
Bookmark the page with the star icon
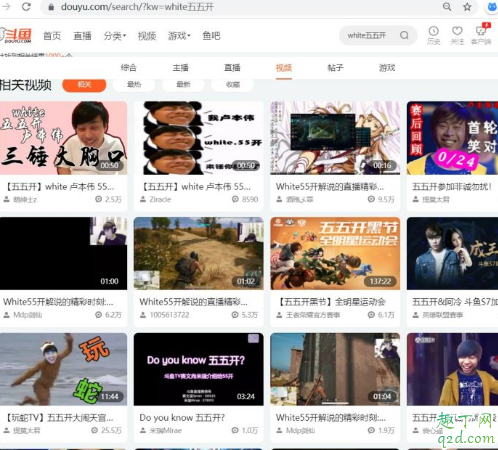(x=467, y=7)
